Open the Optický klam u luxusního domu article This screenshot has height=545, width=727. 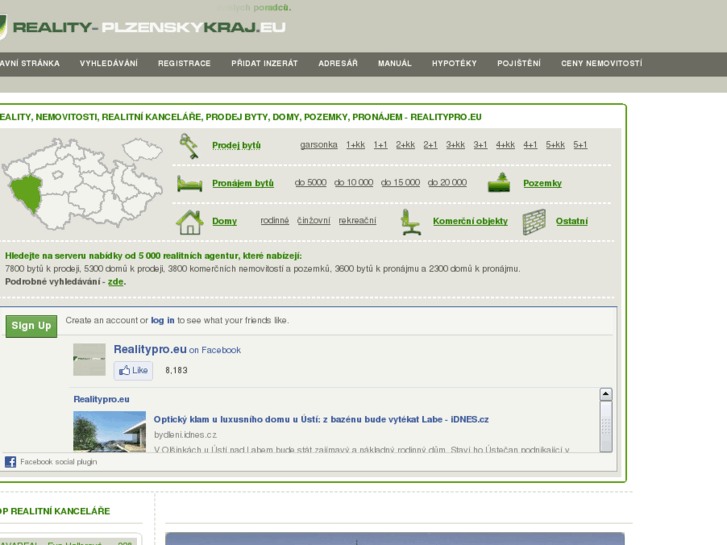[x=321, y=420]
